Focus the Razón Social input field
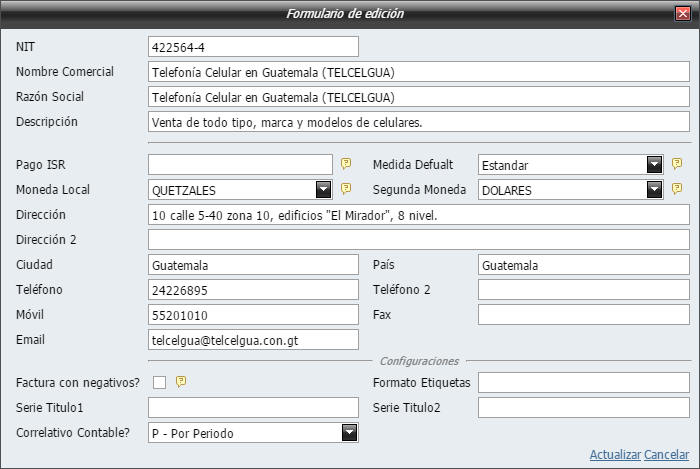 (419, 97)
